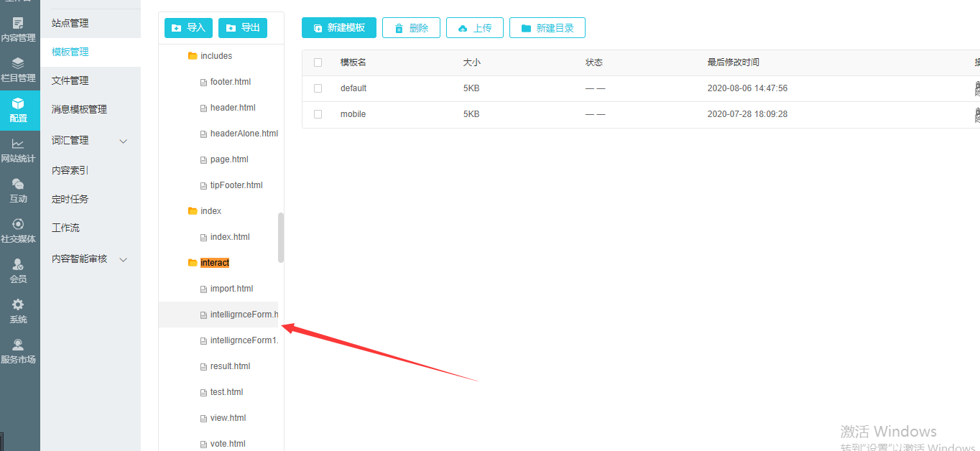Open 定时任务 menu item
The height and width of the screenshot is (451, 980).
[91, 199]
